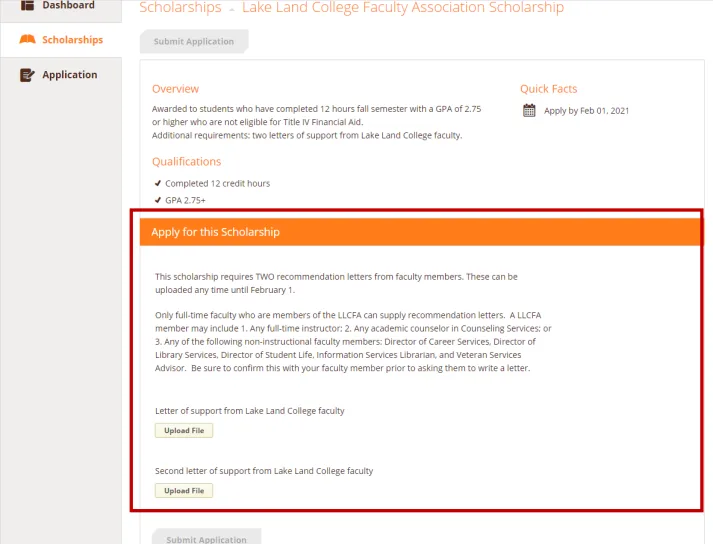Upload file for second letter of support
713x544 pixels.
point(184,491)
